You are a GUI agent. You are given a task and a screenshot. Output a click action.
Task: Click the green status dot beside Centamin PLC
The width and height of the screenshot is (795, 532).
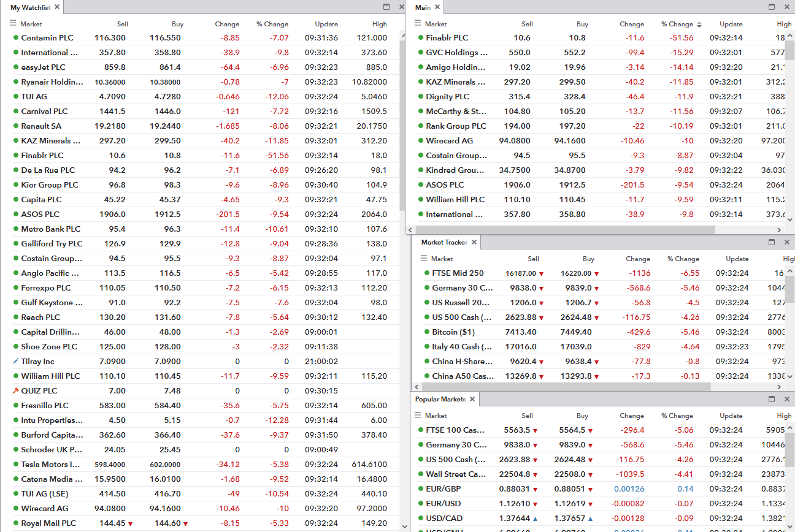click(16, 37)
